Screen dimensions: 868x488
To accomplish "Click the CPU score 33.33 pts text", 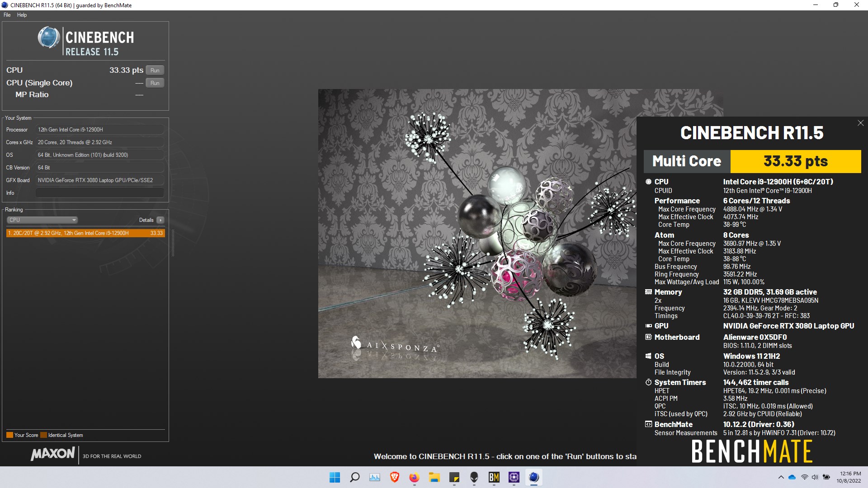I will click(x=126, y=70).
